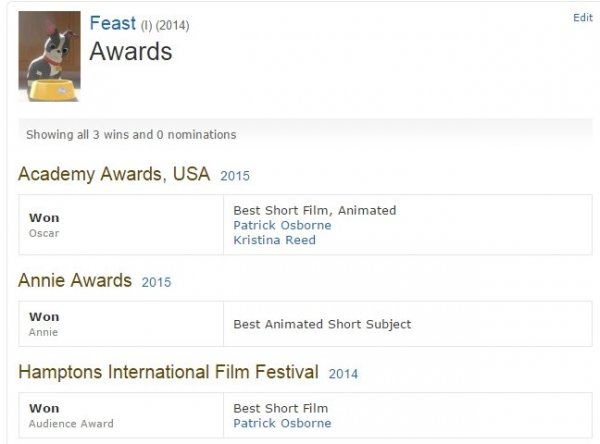The height and width of the screenshot is (444, 600).
Task: Click the Won Annie result cell
Action: 120,324
